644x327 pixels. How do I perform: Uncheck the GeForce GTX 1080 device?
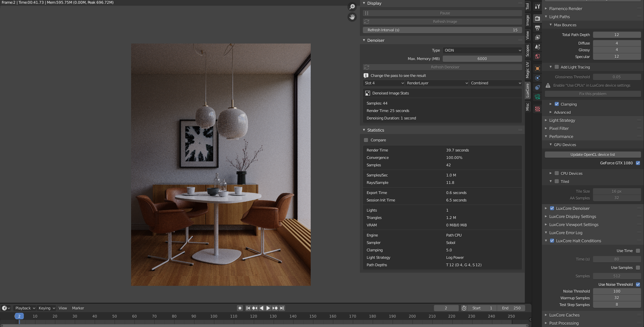click(638, 163)
